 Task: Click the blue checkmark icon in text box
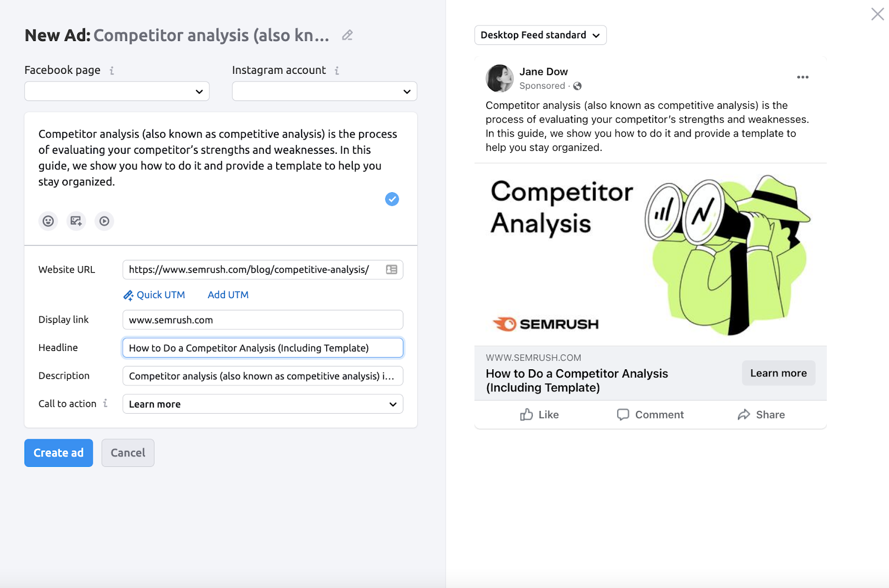[x=392, y=199]
